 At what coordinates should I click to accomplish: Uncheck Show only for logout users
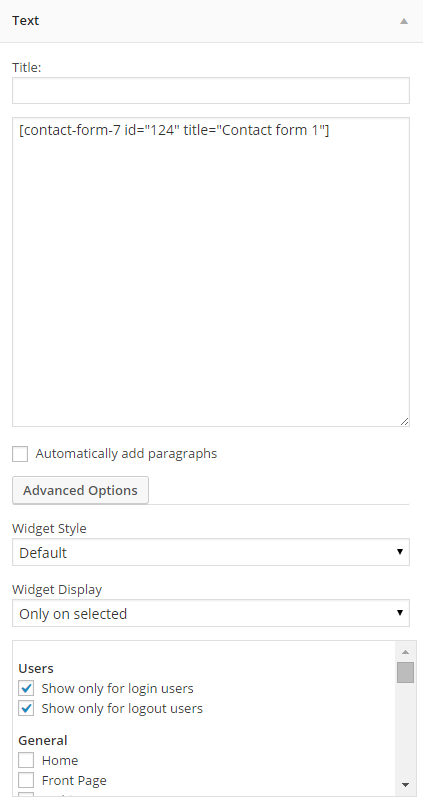[x=26, y=708]
